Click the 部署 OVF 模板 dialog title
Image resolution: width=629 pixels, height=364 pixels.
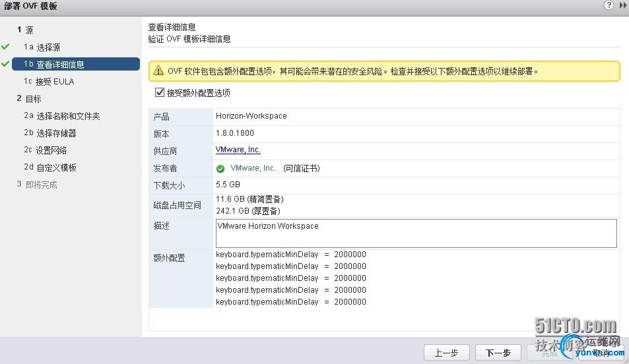point(30,6)
